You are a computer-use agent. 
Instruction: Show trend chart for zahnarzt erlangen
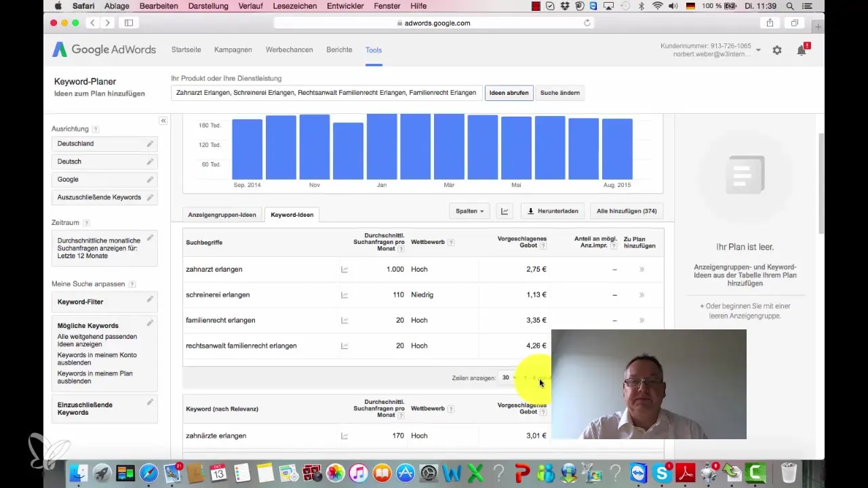[344, 270]
